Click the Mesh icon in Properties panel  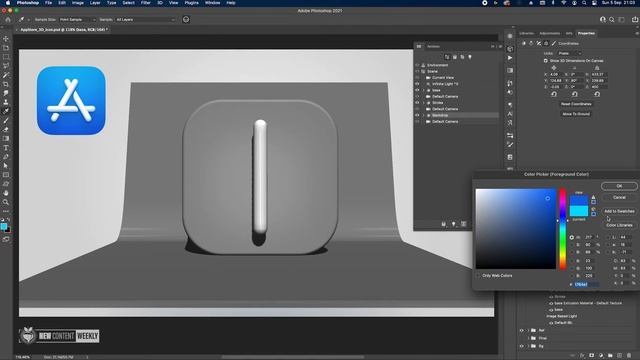[524, 43]
